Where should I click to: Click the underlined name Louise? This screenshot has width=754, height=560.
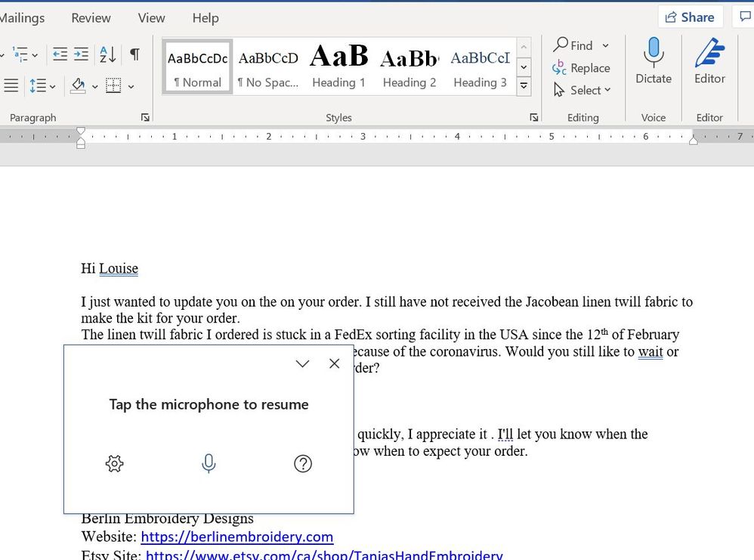[119, 268]
